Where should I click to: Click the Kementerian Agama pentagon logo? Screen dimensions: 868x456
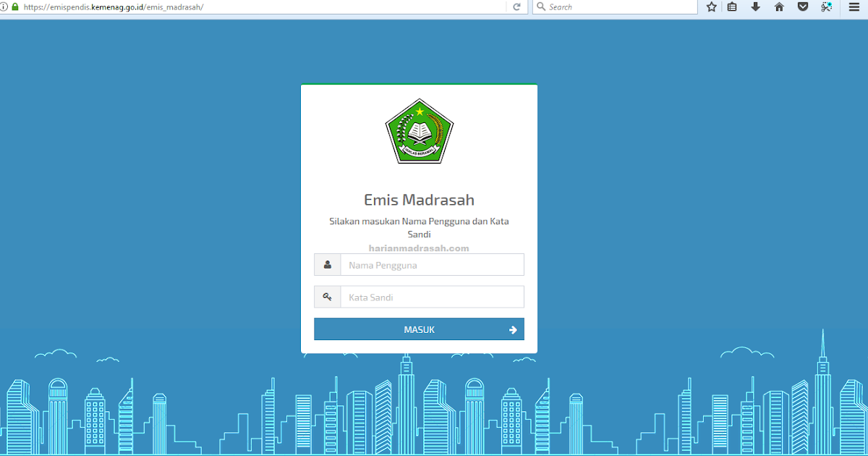[419, 132]
